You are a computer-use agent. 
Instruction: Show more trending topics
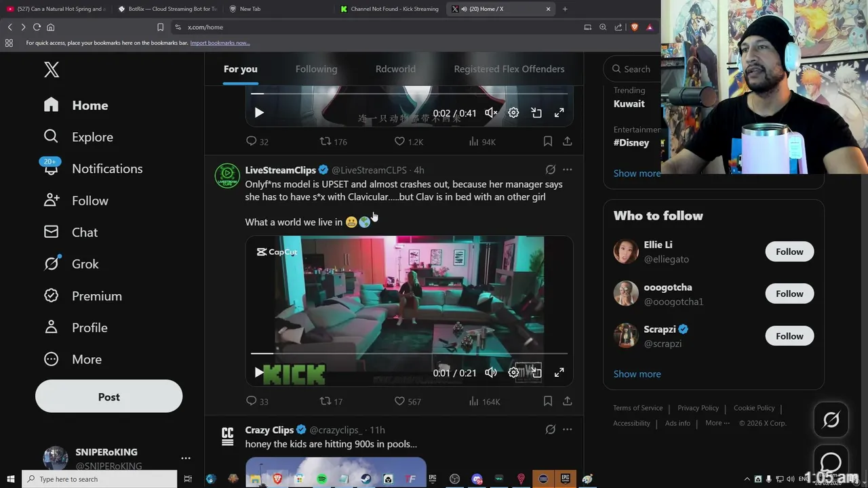[637, 174]
